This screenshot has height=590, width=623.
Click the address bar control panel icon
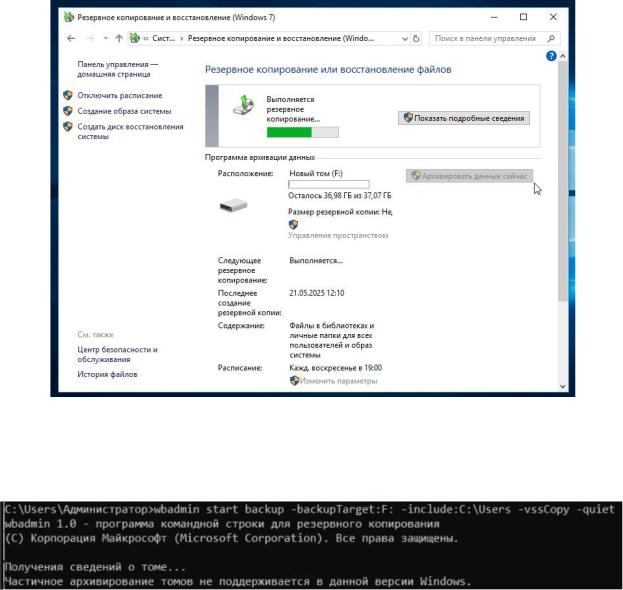135,39
